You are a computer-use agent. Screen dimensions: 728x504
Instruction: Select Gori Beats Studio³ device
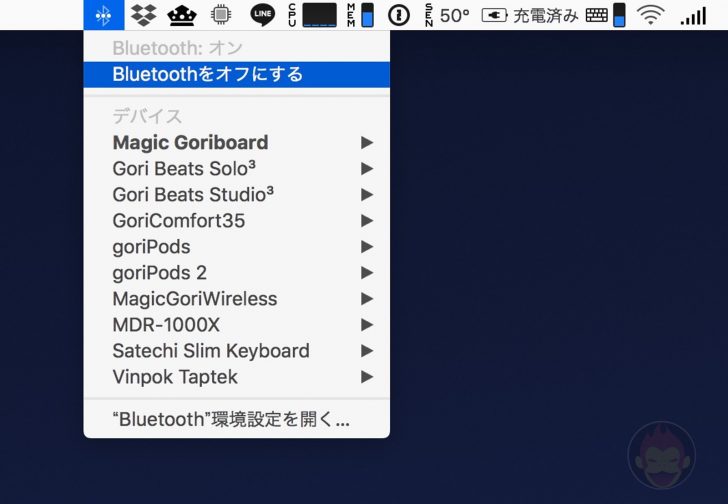pos(237,194)
